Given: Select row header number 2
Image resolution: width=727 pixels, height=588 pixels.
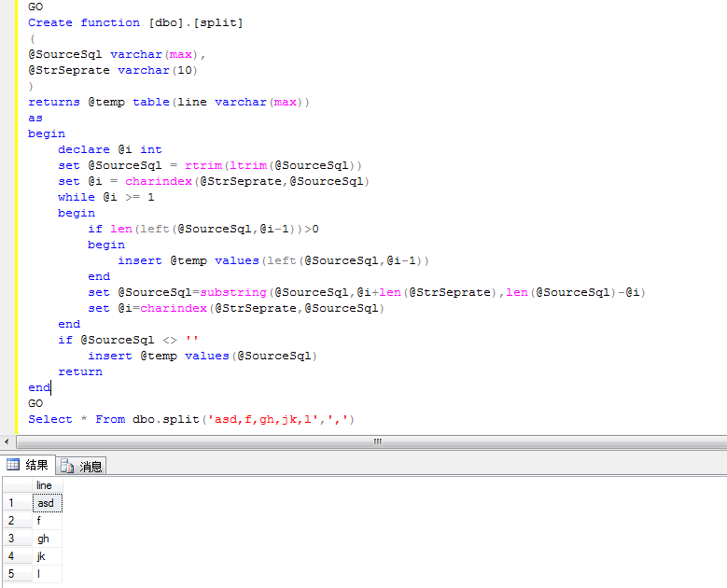Looking at the screenshot, I should pos(18,521).
